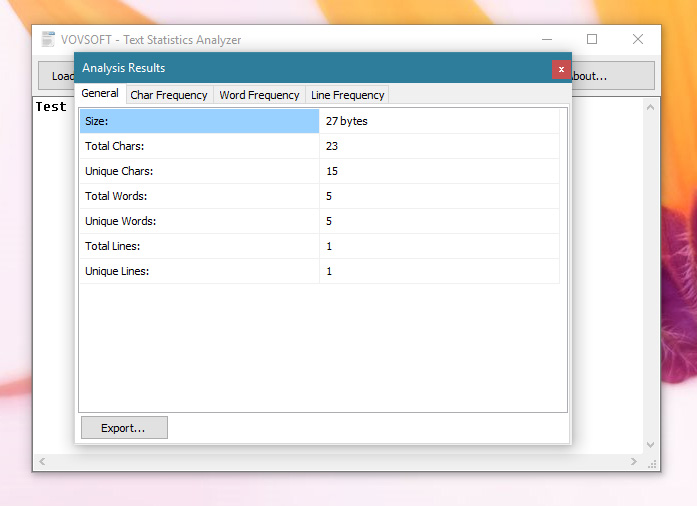
Task: Switch to the General tab
Action: (x=100, y=94)
